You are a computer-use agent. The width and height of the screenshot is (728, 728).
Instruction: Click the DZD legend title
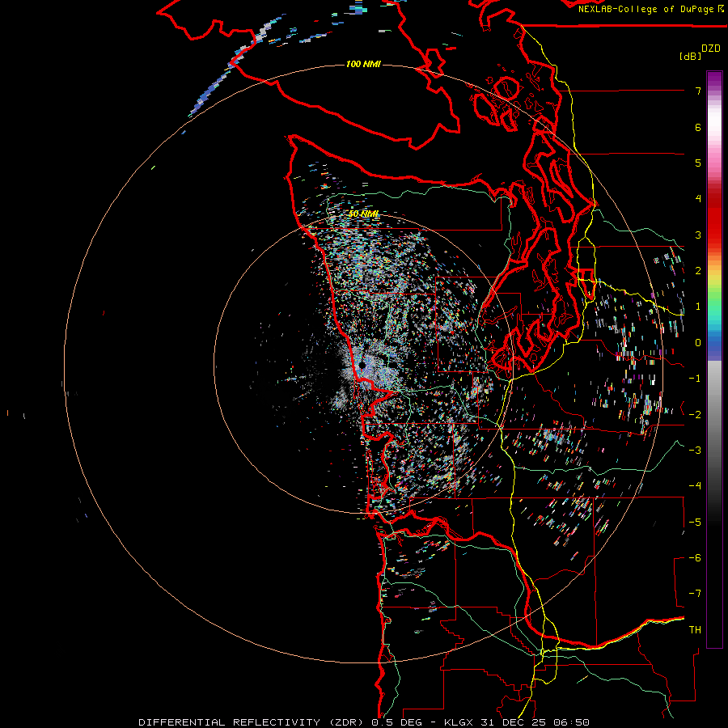click(x=711, y=49)
